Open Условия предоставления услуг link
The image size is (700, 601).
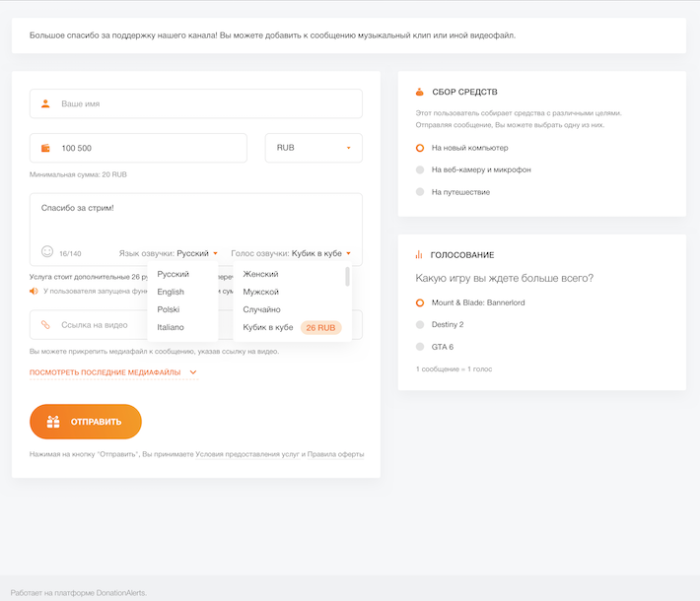[x=247, y=454]
